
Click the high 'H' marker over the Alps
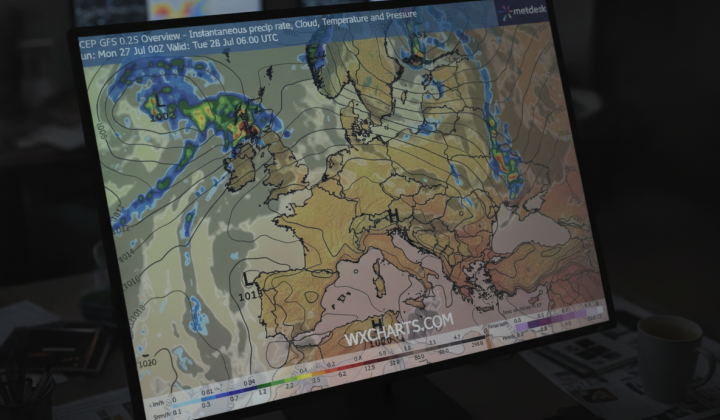click(x=393, y=215)
